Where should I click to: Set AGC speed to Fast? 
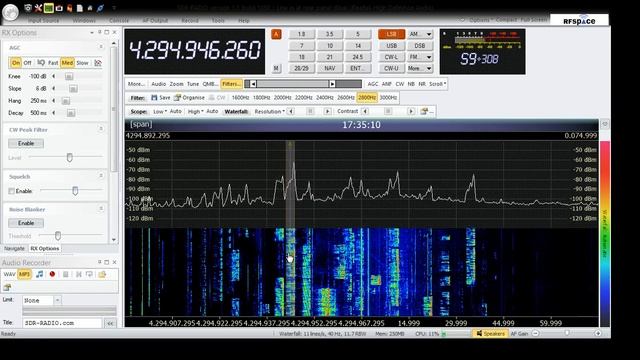[53, 63]
